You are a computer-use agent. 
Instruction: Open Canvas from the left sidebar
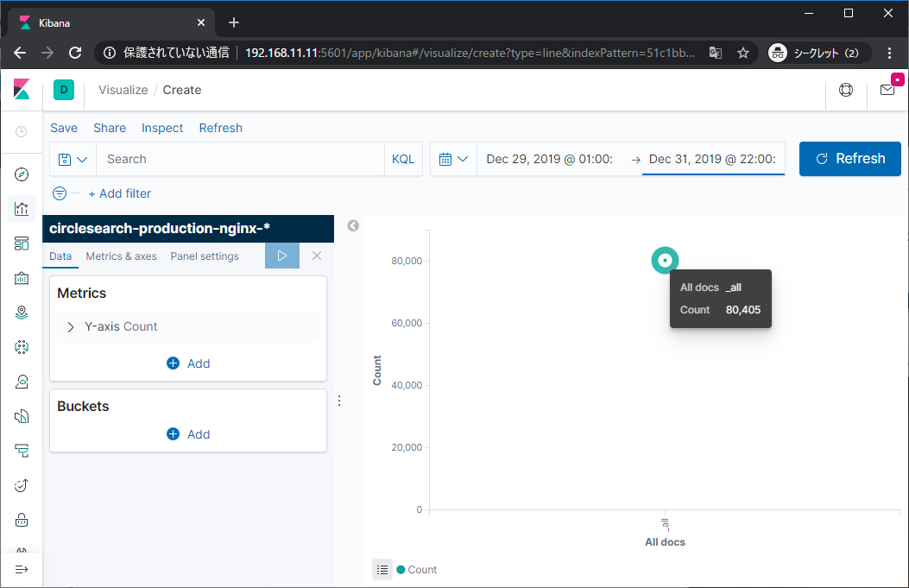coord(22,278)
